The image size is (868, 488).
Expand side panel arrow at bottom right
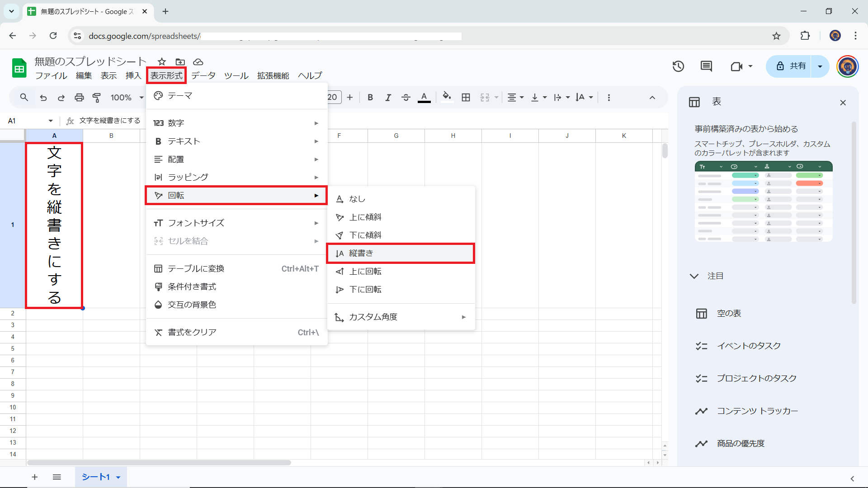[x=852, y=479]
